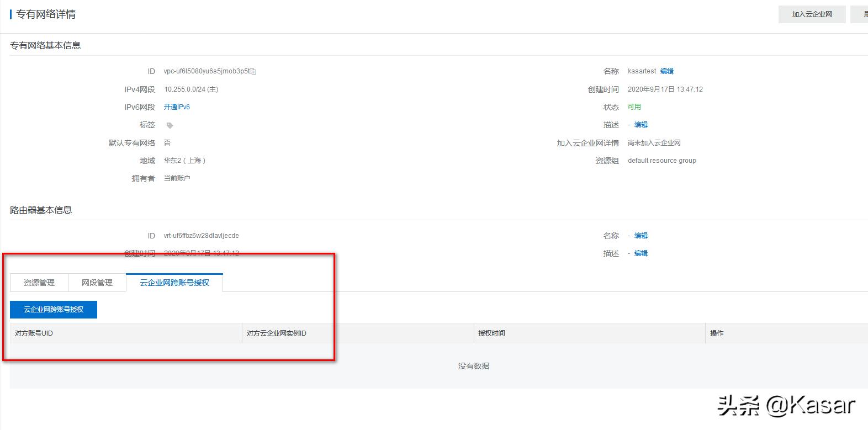868x430 pixels.
Task: Click the 授权时间 column header
Action: [x=491, y=333]
